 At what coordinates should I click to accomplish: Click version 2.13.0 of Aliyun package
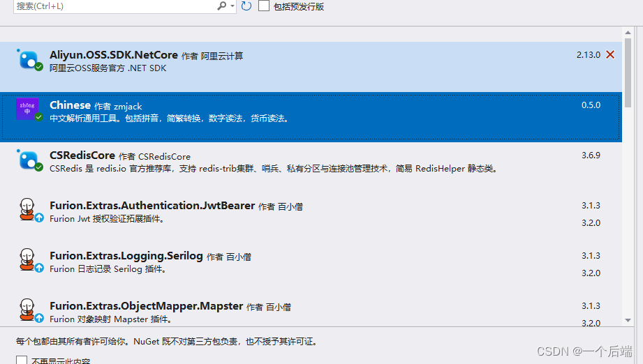589,55
